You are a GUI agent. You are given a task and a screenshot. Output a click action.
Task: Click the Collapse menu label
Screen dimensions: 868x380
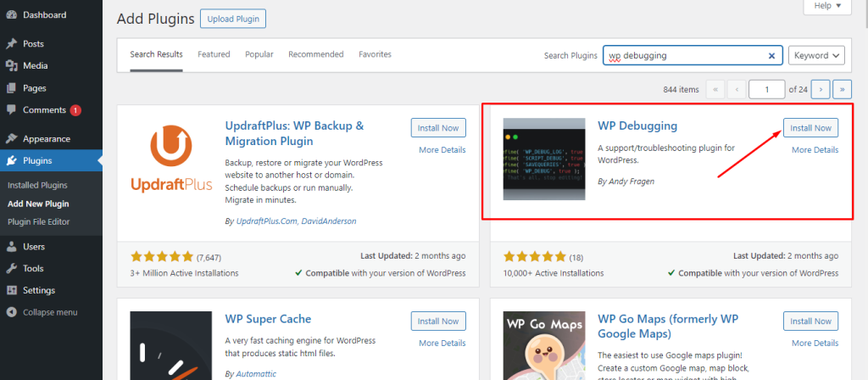coord(50,312)
